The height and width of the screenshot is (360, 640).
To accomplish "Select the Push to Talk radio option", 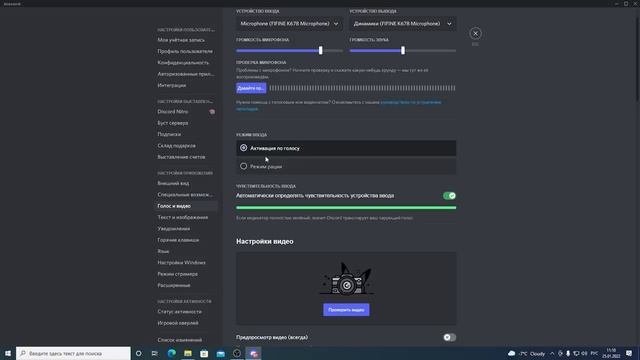I will coord(346,167).
